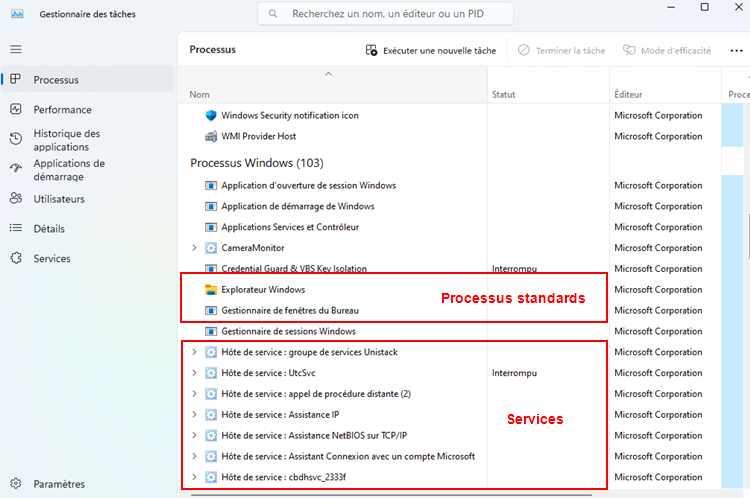Minimize the Task Manager window
Screen dimensions: 750x498
(x=671, y=7)
